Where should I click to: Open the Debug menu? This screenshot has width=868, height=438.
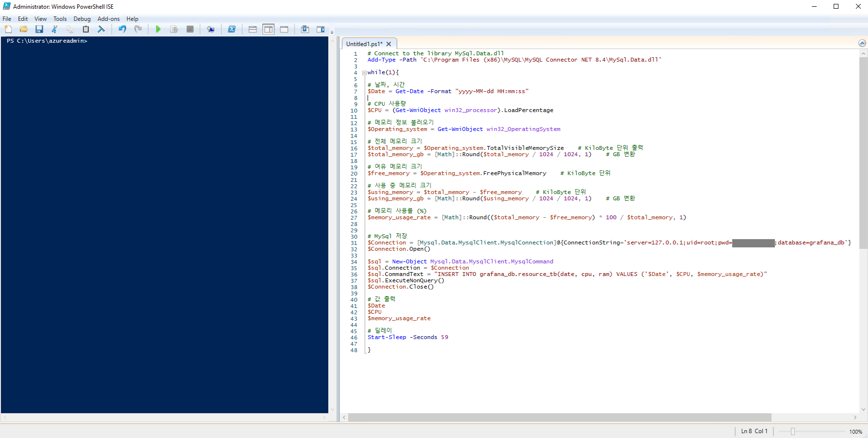82,19
